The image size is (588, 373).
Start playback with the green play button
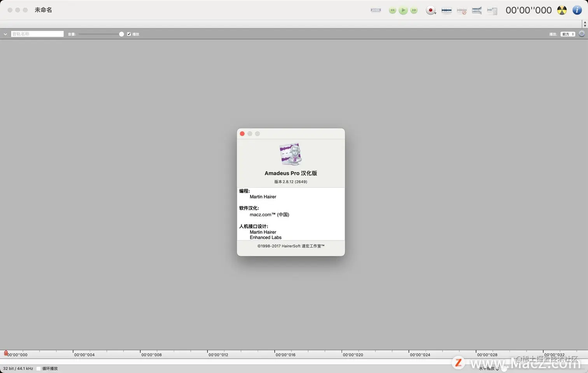[403, 10]
